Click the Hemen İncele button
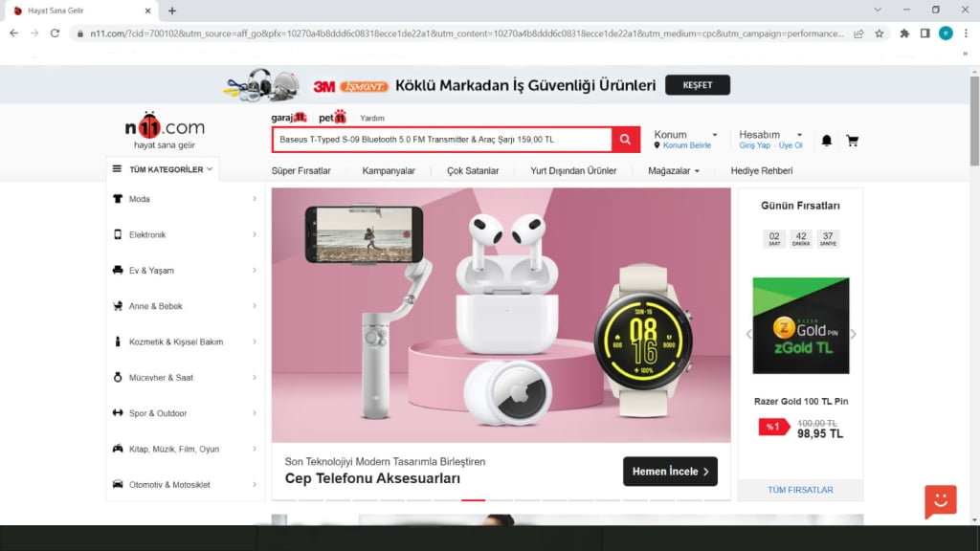This screenshot has width=980, height=551. click(x=670, y=472)
